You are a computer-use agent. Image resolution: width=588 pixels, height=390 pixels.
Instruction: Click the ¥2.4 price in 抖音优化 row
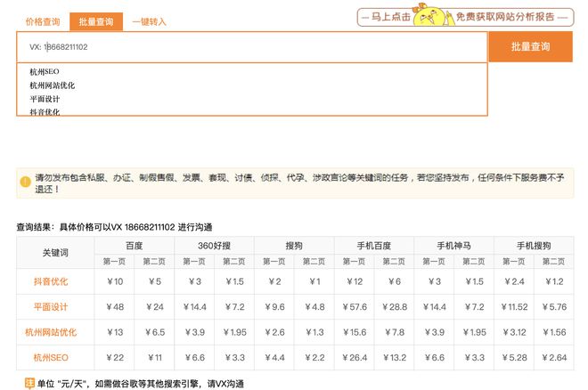click(x=514, y=281)
